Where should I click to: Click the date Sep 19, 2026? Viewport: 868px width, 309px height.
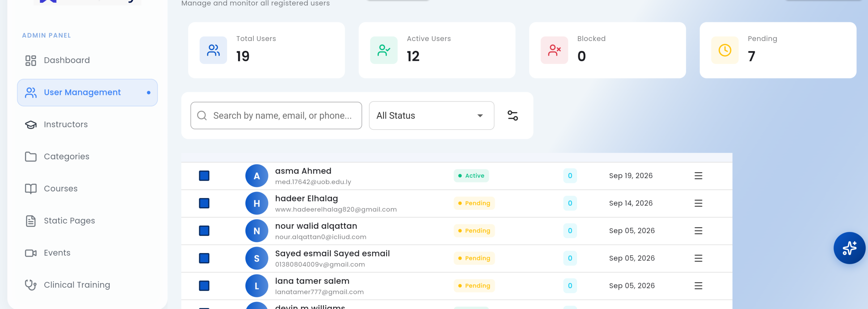pos(631,176)
